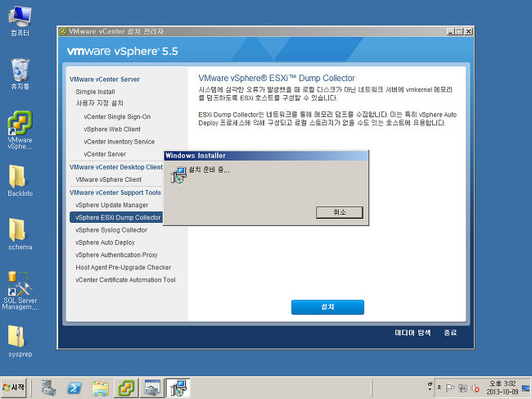Show hidden tray icons arrow
The image size is (532, 399).
click(439, 387)
